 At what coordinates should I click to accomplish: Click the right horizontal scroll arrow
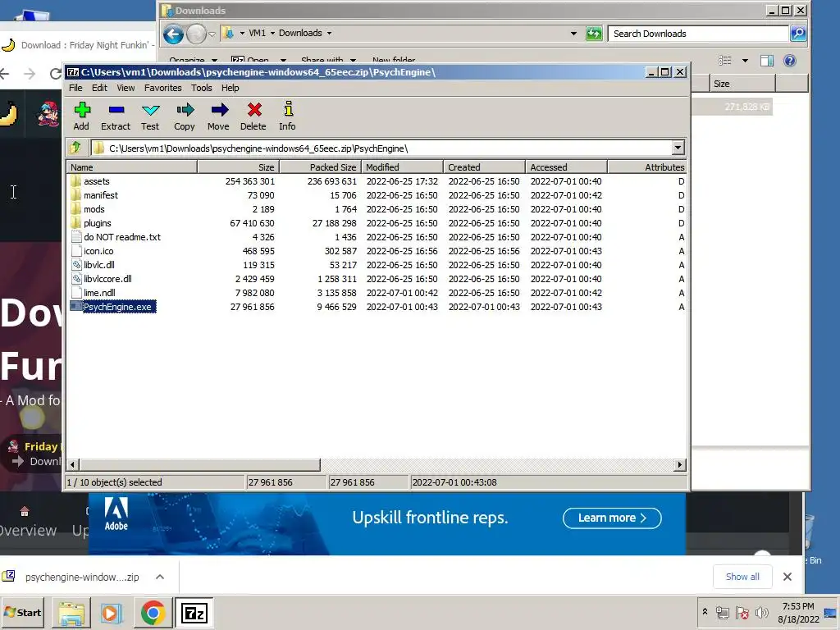680,464
